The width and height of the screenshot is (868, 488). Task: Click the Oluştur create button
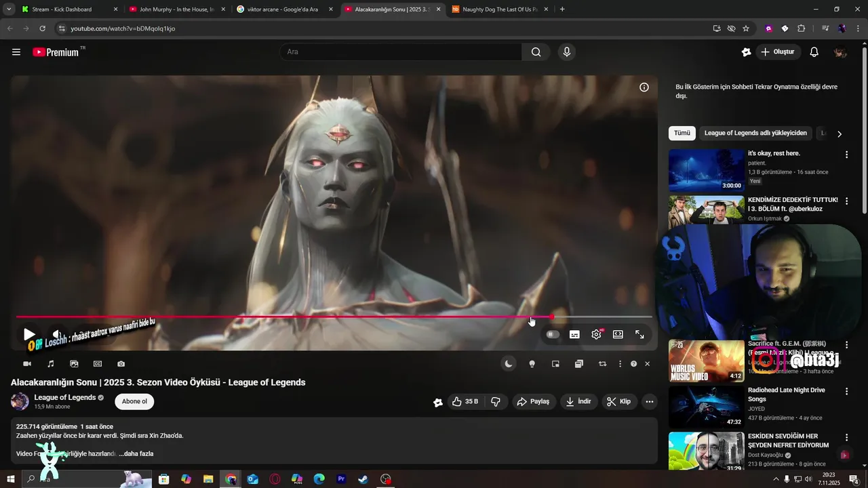(778, 52)
